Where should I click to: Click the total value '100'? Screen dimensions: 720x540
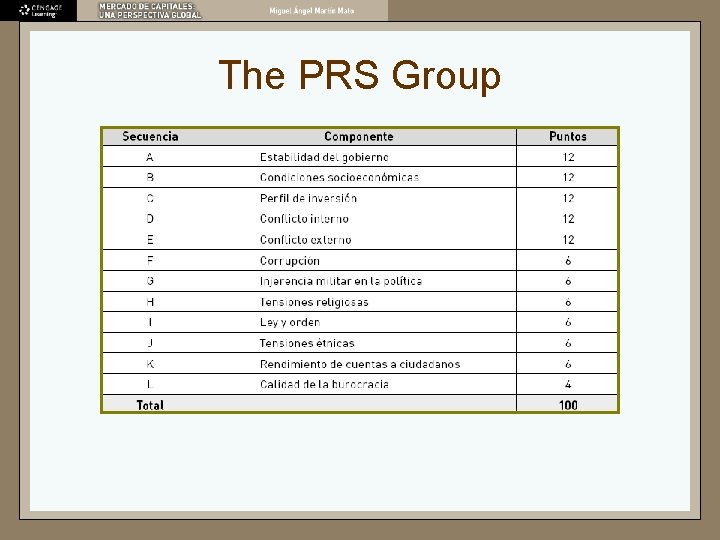[x=568, y=405]
